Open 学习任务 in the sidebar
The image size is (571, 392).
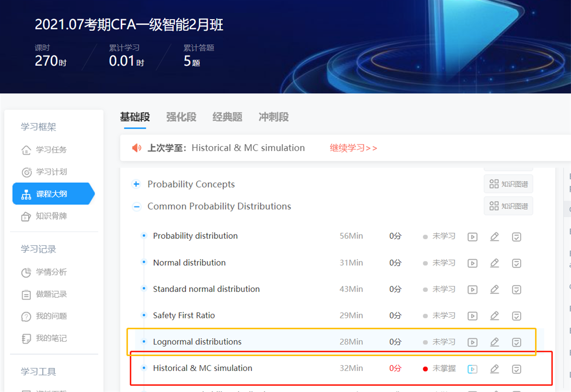click(x=44, y=150)
